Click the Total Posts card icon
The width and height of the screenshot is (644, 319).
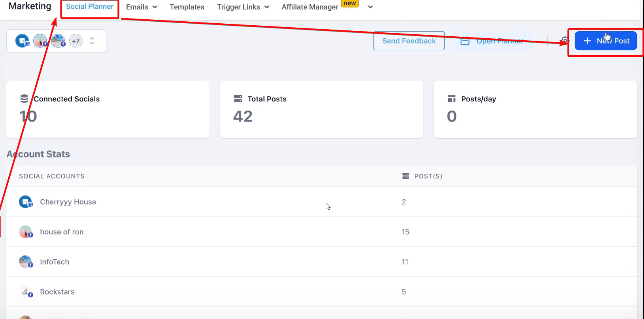click(x=238, y=99)
